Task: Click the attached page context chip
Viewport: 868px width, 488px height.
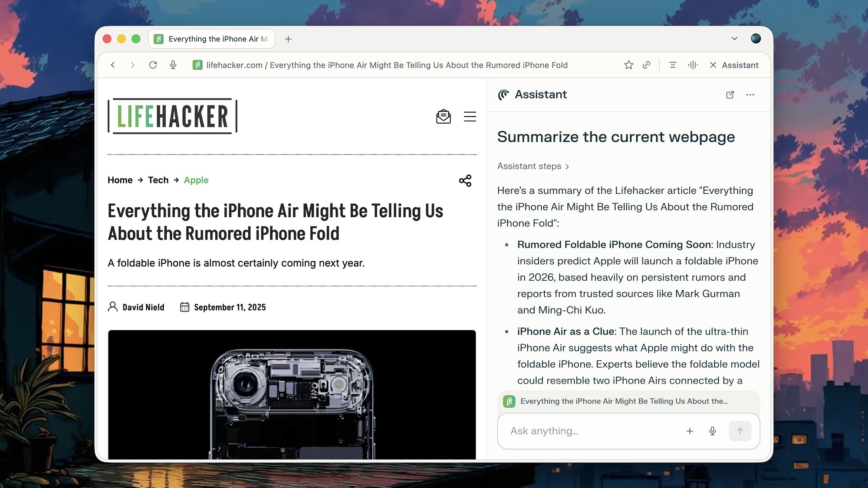Action: (x=628, y=401)
